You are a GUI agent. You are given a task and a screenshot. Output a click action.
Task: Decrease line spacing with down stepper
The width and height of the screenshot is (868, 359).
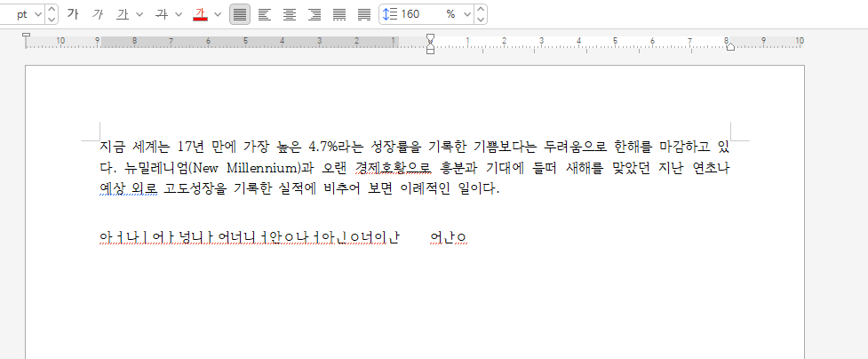[x=481, y=20]
